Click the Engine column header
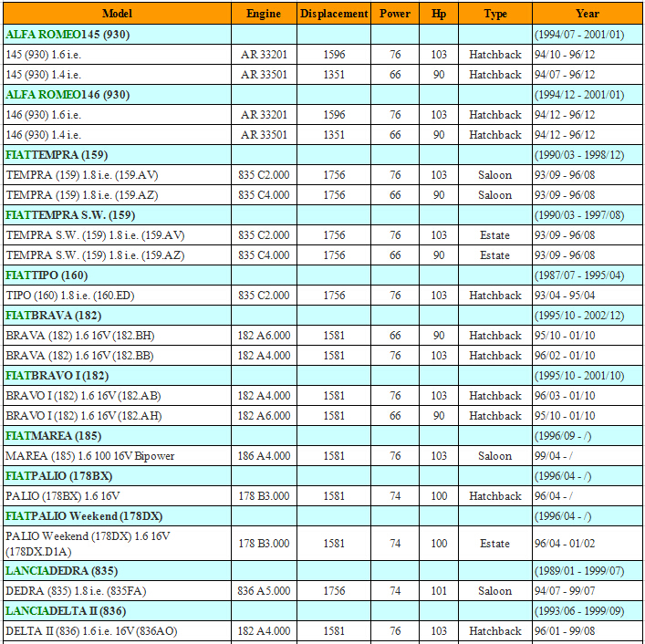This screenshot has width=645, height=644. 264,14
